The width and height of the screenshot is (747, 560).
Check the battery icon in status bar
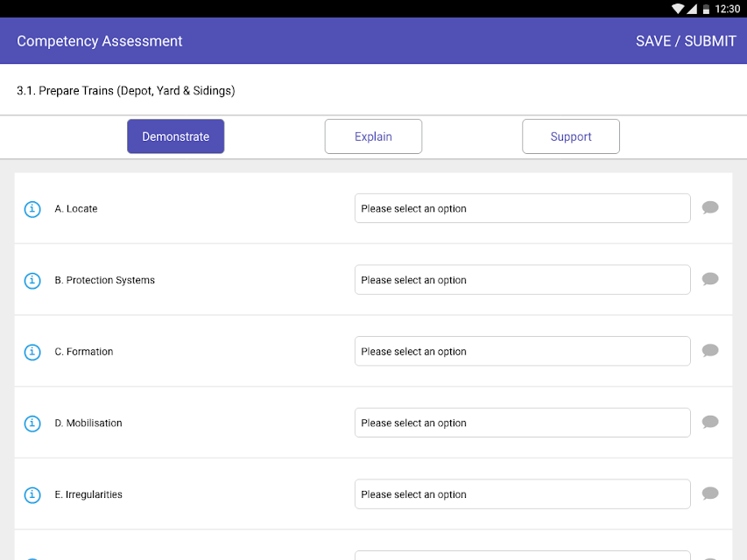point(706,9)
